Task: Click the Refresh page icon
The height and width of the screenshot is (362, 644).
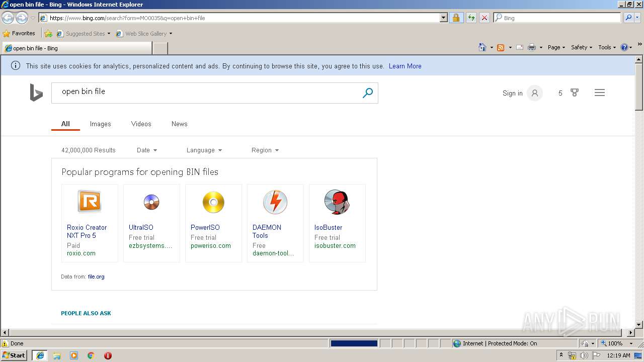Action: pos(471,18)
